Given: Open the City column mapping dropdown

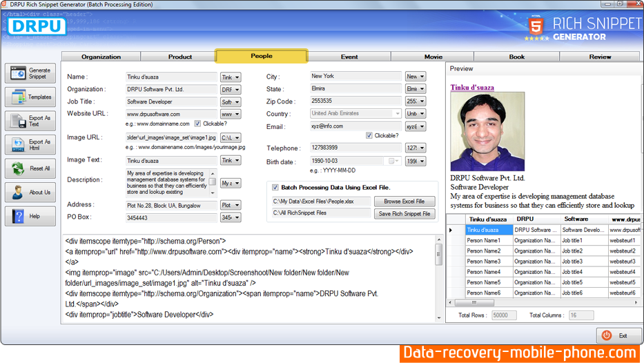Looking at the screenshot, I should [x=416, y=77].
